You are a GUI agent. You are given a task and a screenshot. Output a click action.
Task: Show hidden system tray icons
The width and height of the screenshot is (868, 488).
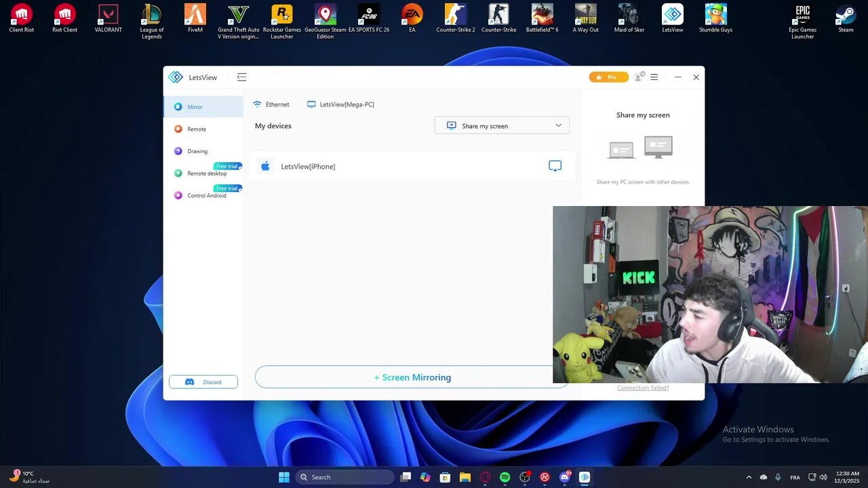point(749,477)
